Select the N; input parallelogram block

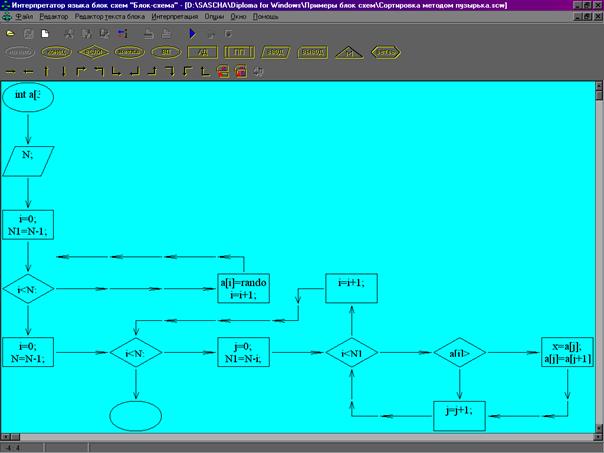pyautogui.click(x=28, y=155)
